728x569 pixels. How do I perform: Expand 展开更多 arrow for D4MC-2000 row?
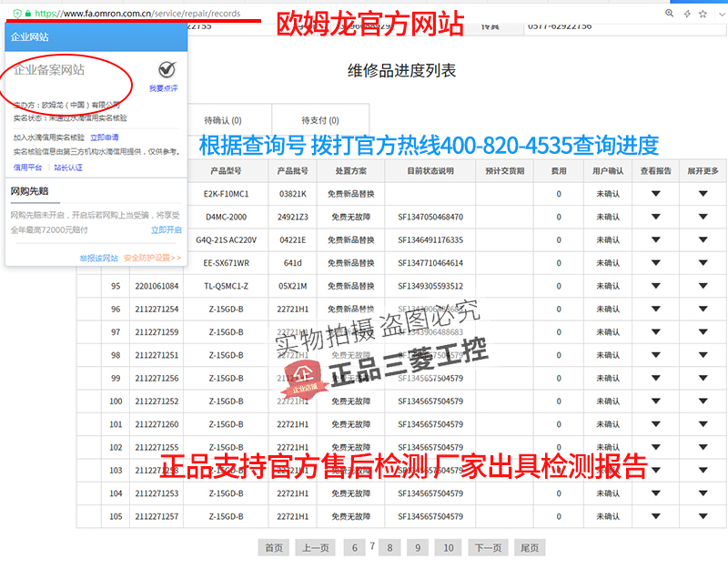pos(703,217)
